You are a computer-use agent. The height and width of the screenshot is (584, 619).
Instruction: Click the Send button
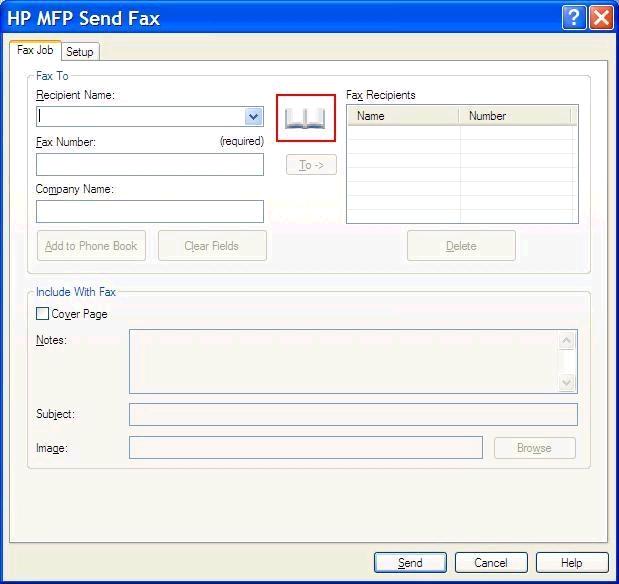[410, 562]
